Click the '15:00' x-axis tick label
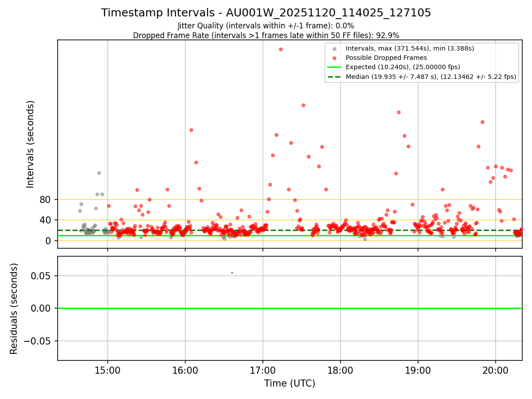The width and height of the screenshot is (532, 399). coord(108,371)
